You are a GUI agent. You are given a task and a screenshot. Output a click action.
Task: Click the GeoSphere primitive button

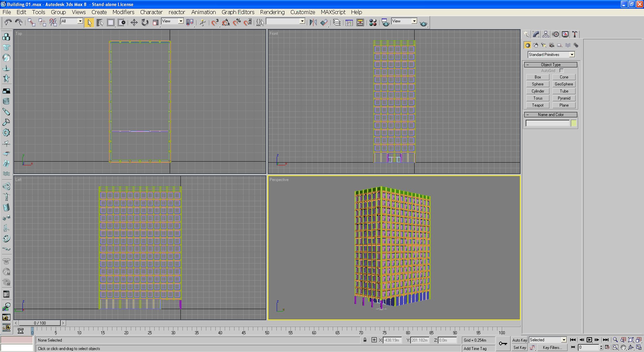pos(564,84)
